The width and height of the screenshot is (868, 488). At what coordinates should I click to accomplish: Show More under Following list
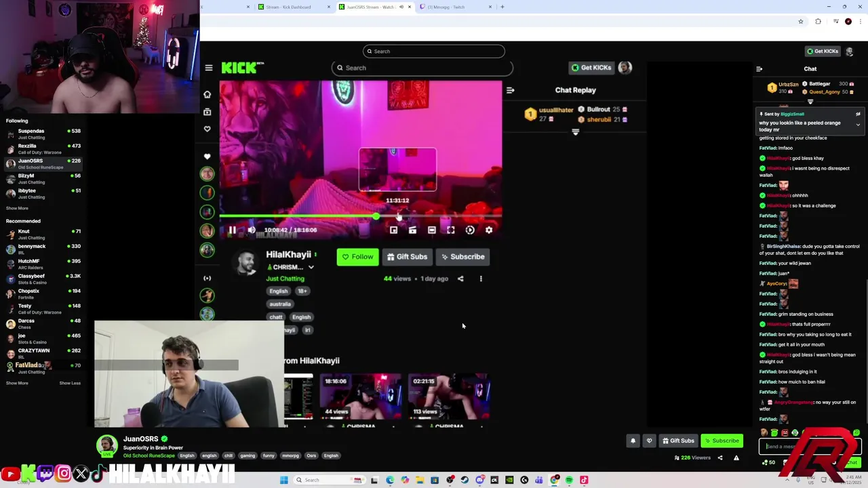(17, 208)
